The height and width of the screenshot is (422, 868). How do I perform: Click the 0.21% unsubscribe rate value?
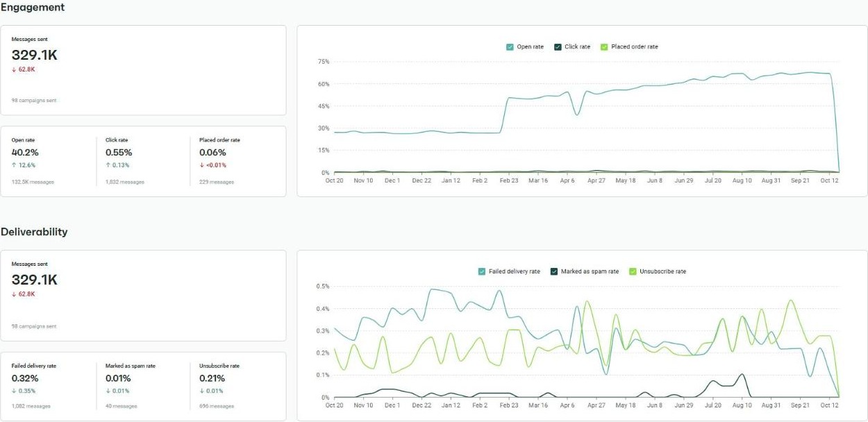tap(212, 378)
